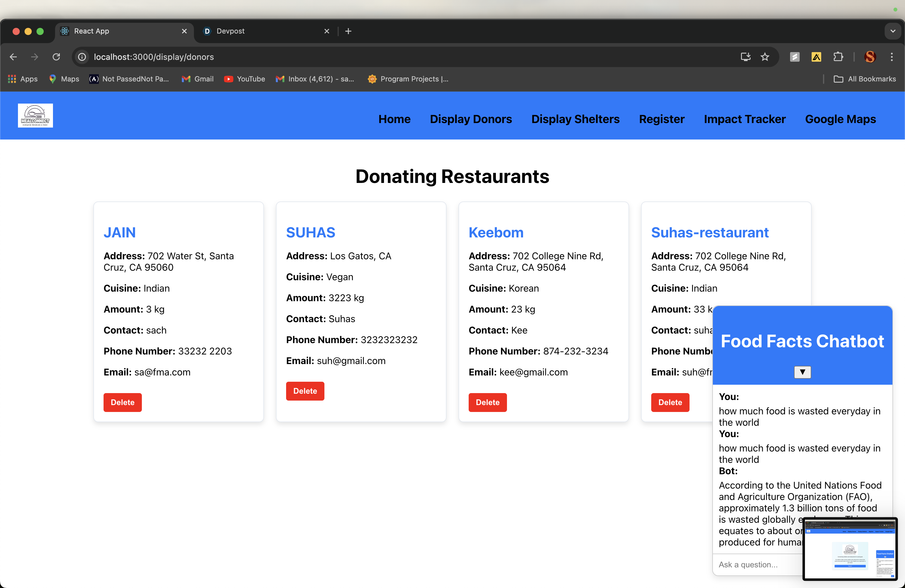The image size is (905, 588).
Task: Bookmark this page with the star icon
Action: point(765,57)
